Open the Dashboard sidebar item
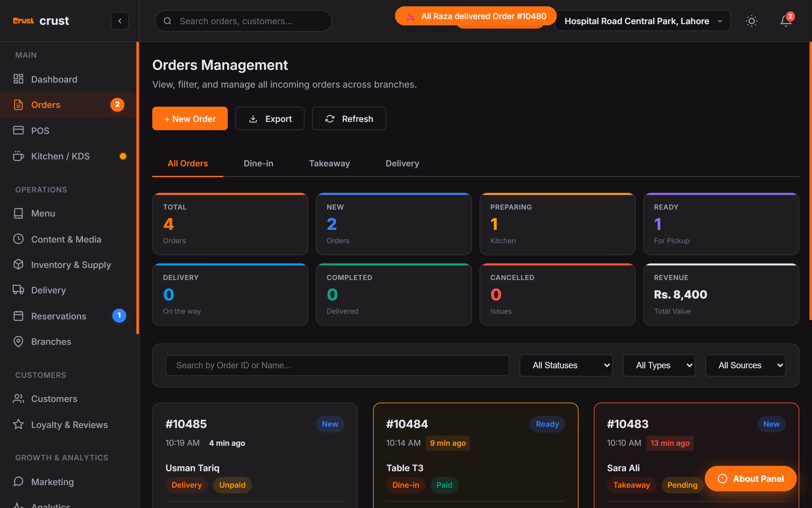This screenshot has height=508, width=812. 68,79
